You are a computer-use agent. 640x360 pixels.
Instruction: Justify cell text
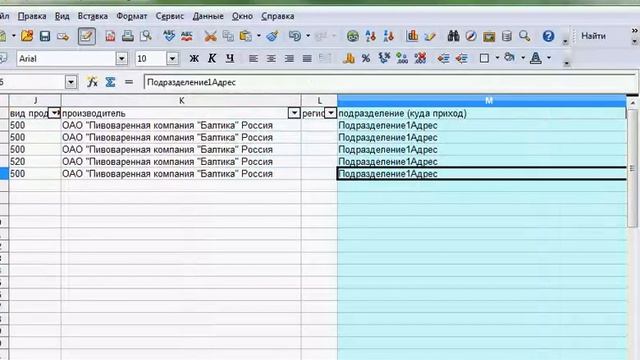[307, 59]
